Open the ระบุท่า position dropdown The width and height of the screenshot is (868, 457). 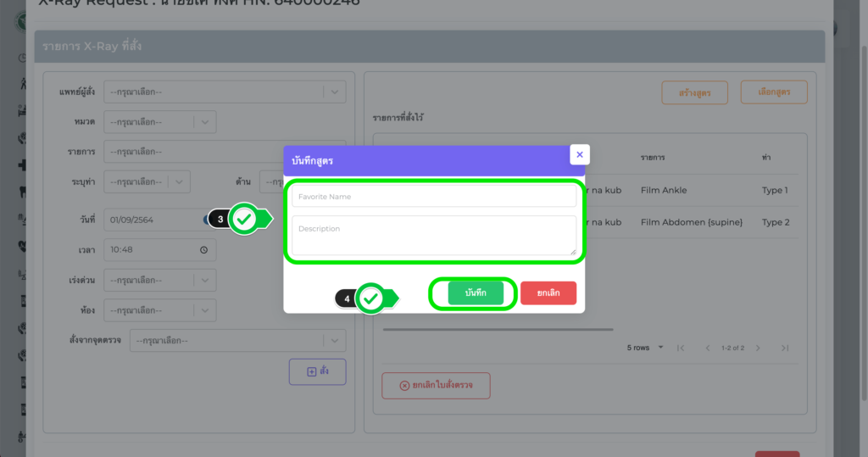pos(179,181)
